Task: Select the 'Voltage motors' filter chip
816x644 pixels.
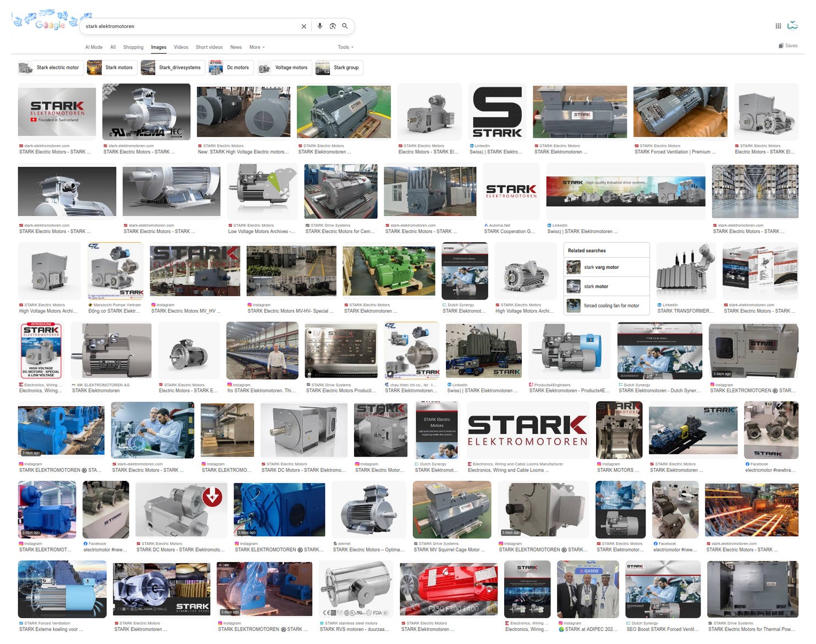Action: 284,68
